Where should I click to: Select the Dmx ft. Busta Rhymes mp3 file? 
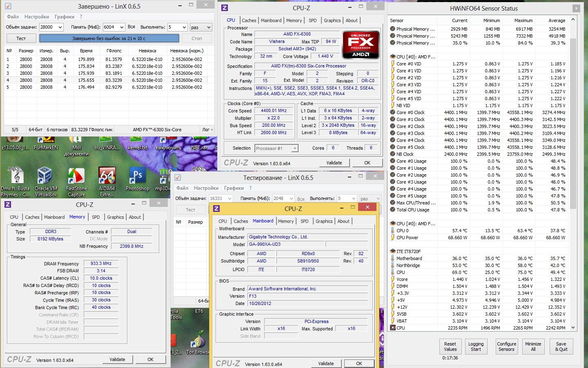pyautogui.click(x=15, y=182)
